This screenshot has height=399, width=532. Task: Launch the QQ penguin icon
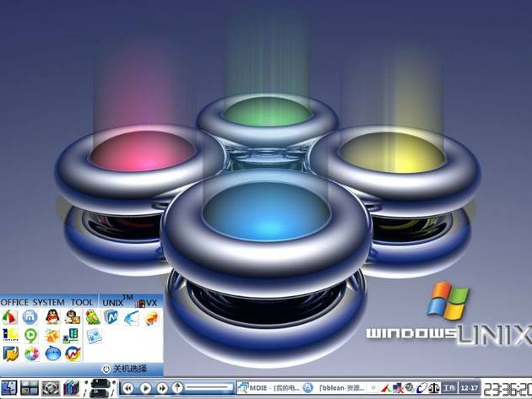[52, 317]
